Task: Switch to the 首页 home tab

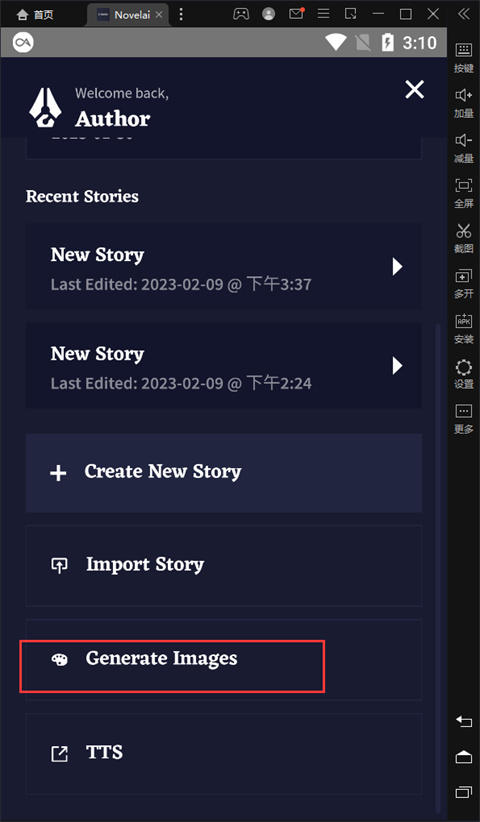Action: (x=35, y=15)
